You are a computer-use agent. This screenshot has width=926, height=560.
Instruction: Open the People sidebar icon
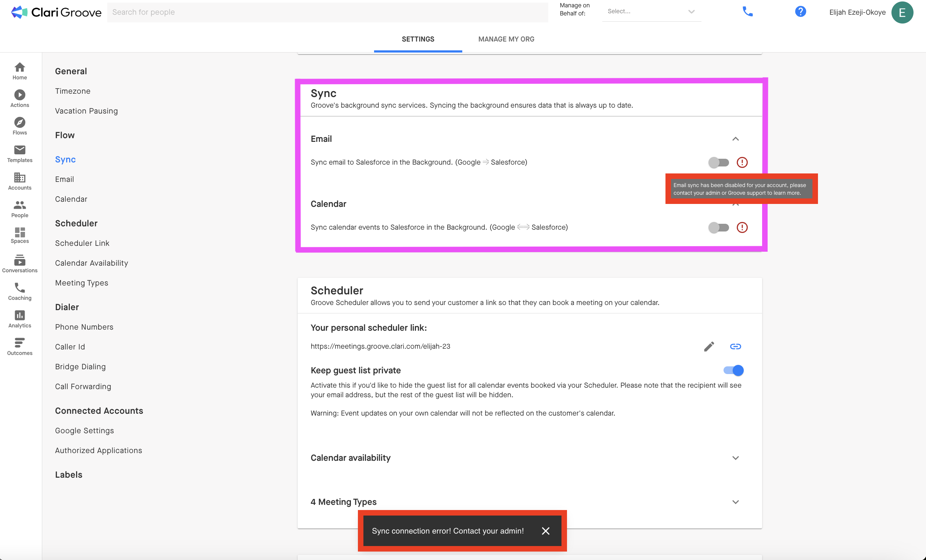pyautogui.click(x=19, y=209)
